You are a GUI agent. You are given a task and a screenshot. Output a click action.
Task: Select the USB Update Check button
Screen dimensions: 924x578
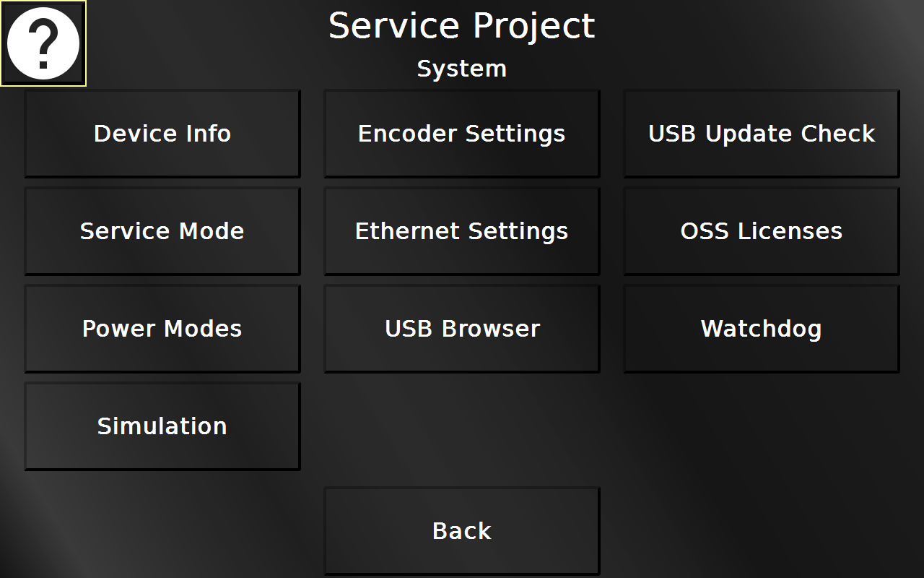[762, 134]
